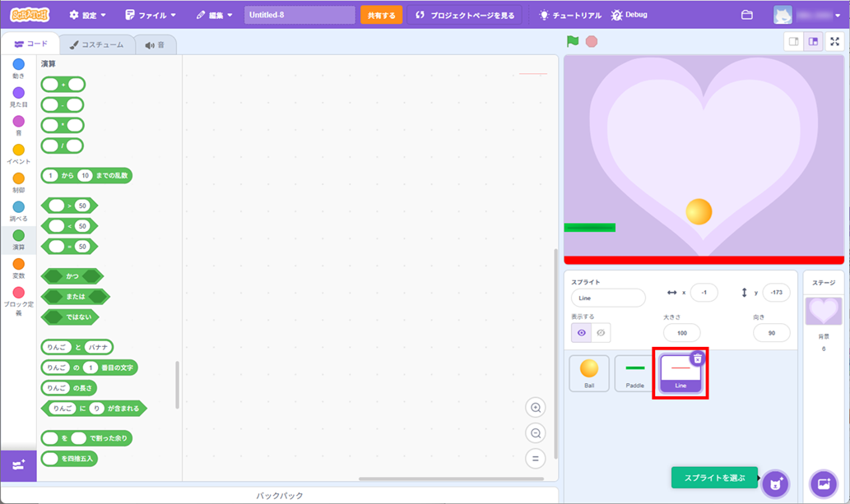The image size is (850, 504).
Task: Zoom out on the code workspace
Action: [x=536, y=433]
